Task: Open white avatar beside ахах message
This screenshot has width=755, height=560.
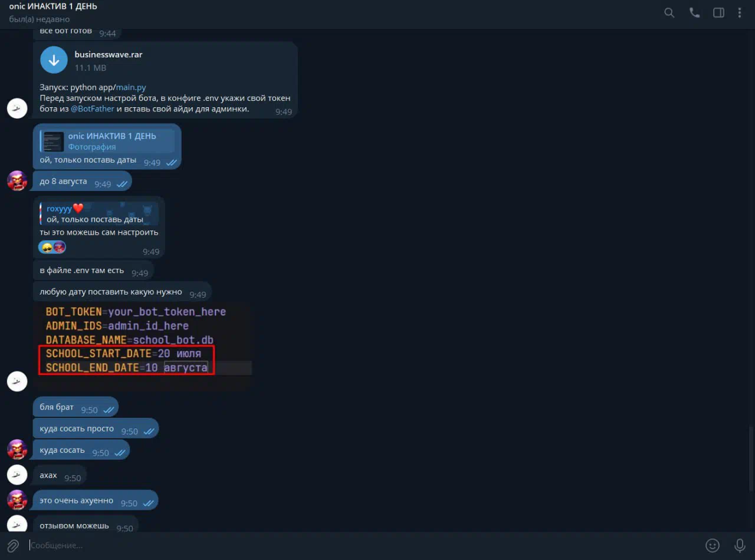Action: click(x=17, y=474)
